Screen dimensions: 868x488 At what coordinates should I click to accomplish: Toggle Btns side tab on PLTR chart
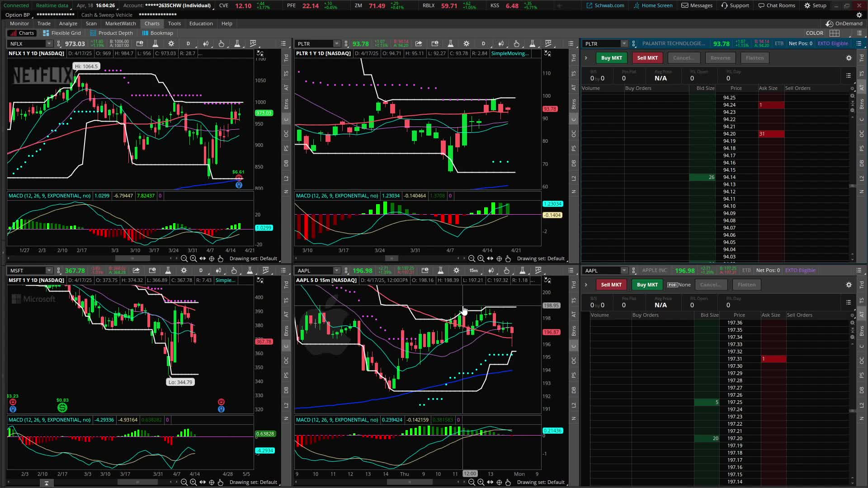574,104
